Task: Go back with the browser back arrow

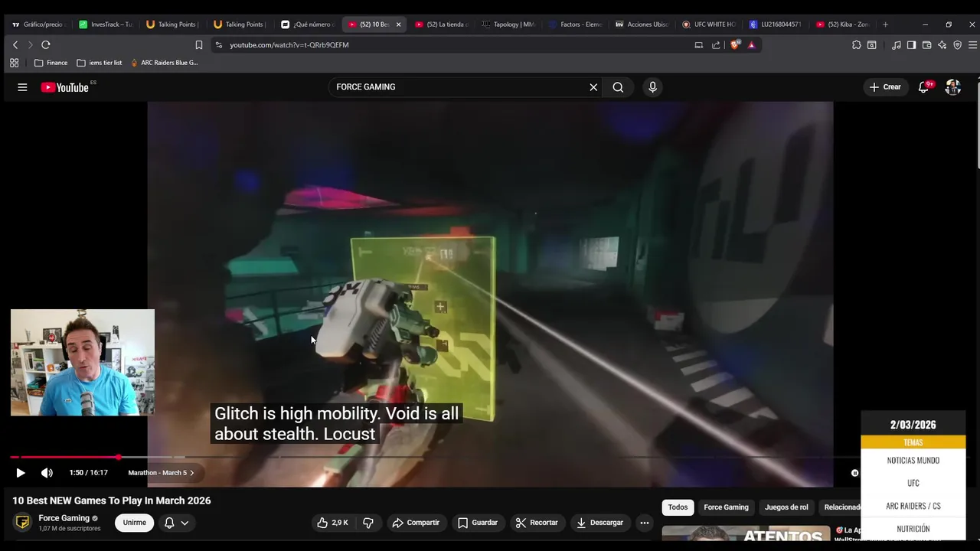Action: pyautogui.click(x=15, y=45)
